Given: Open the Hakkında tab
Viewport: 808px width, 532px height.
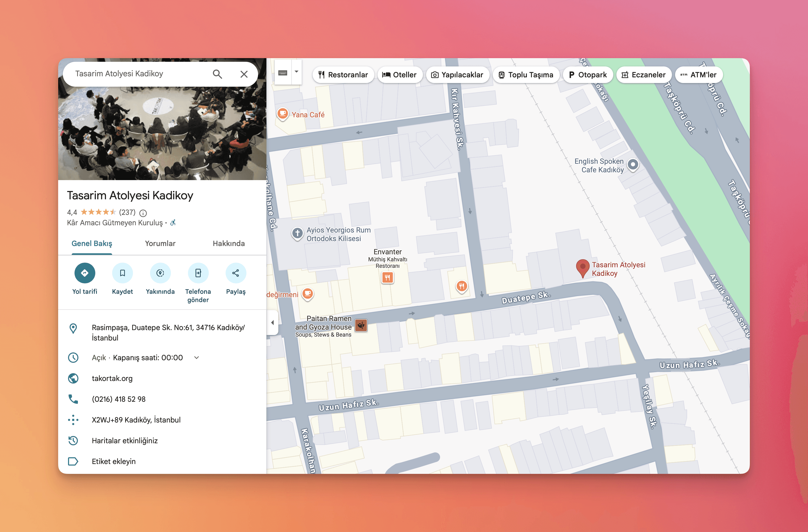Looking at the screenshot, I should coord(228,243).
